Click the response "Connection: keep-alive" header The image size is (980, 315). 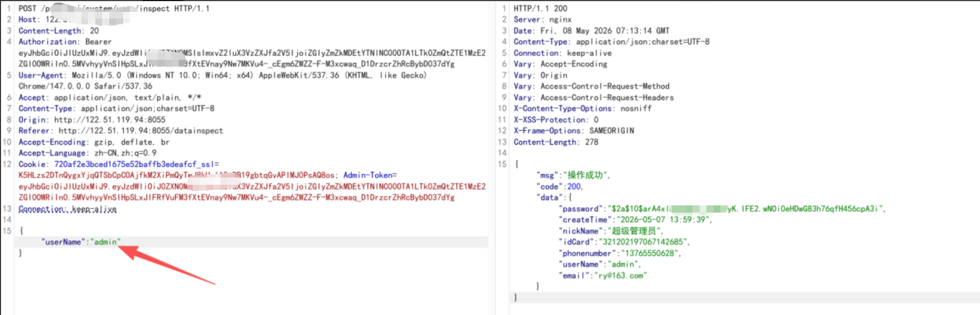(x=563, y=53)
